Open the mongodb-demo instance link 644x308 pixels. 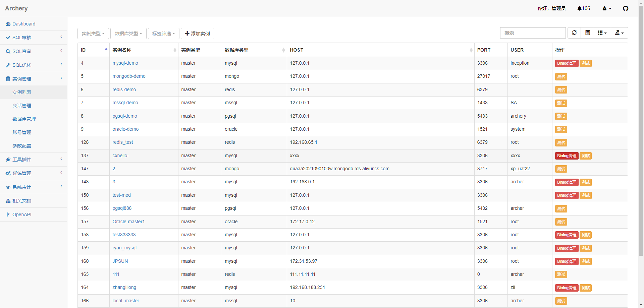coord(129,76)
